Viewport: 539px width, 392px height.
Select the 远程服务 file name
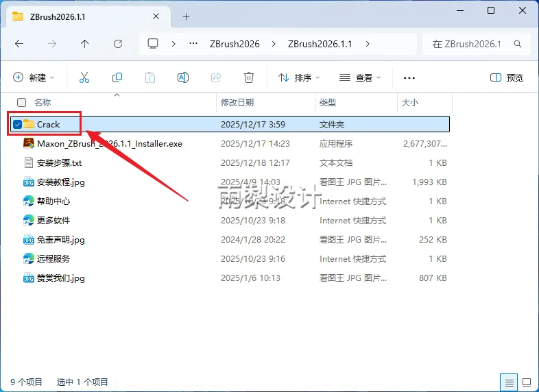pyautogui.click(x=53, y=259)
